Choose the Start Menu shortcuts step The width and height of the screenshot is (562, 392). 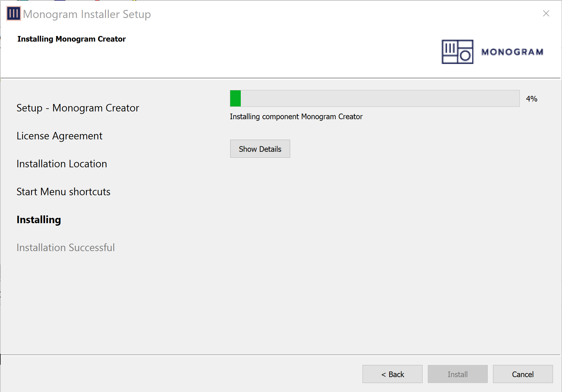click(x=63, y=192)
